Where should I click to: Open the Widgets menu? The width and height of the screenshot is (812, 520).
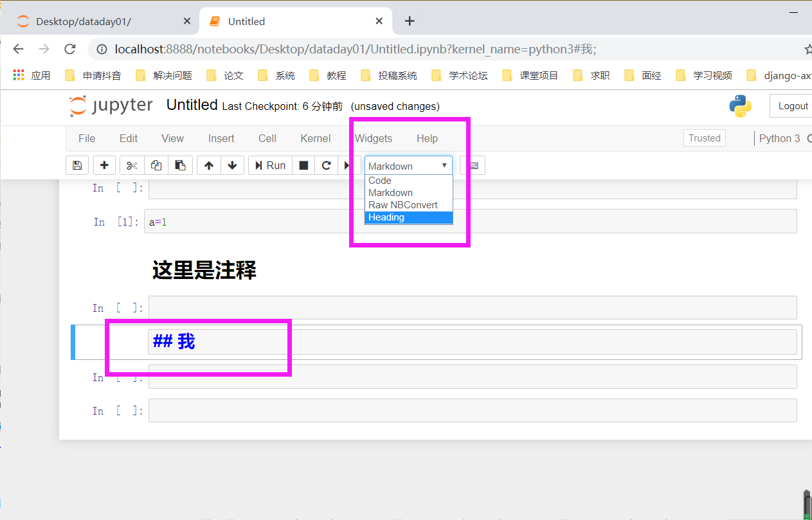pos(374,138)
